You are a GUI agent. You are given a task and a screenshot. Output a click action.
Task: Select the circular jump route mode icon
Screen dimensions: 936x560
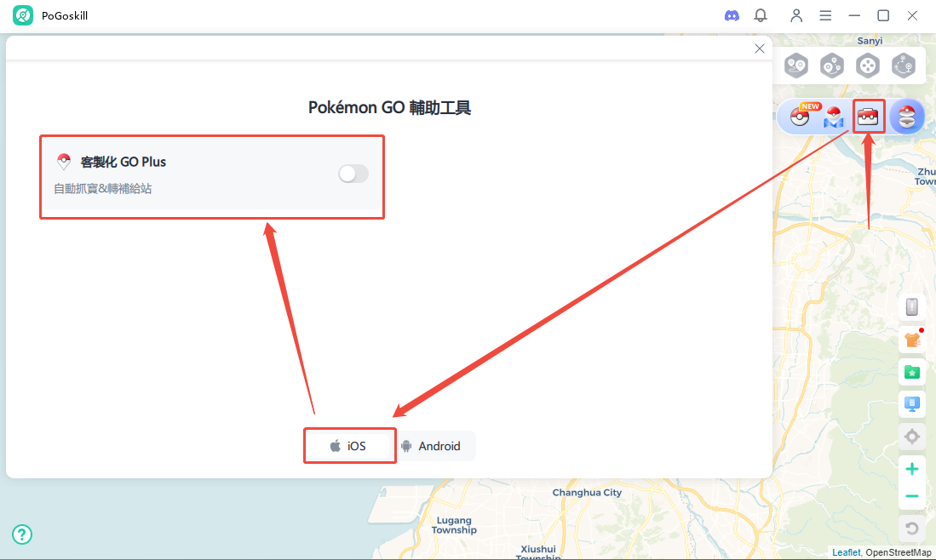click(x=903, y=66)
